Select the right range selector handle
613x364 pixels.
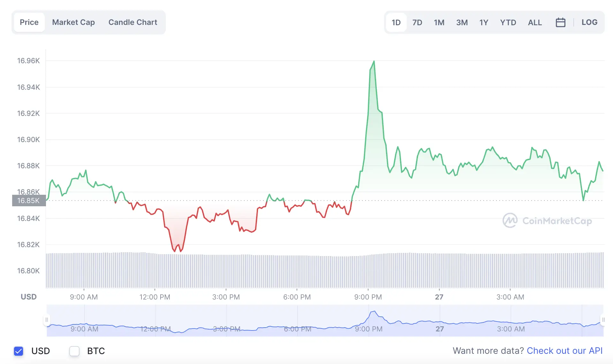tap(603, 319)
